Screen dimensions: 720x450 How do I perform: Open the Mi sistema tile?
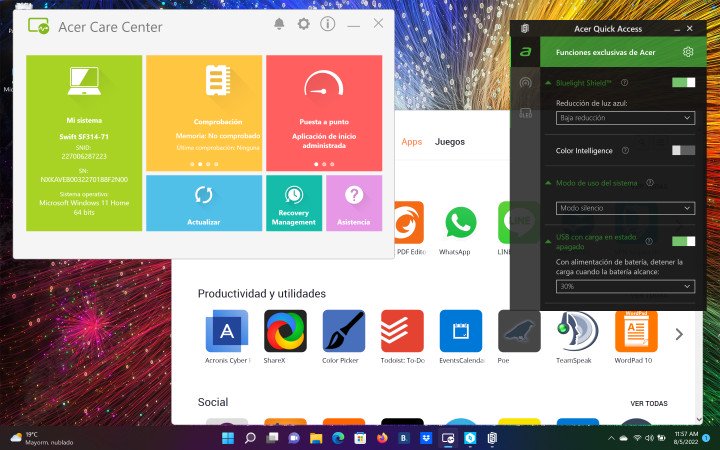[84, 143]
